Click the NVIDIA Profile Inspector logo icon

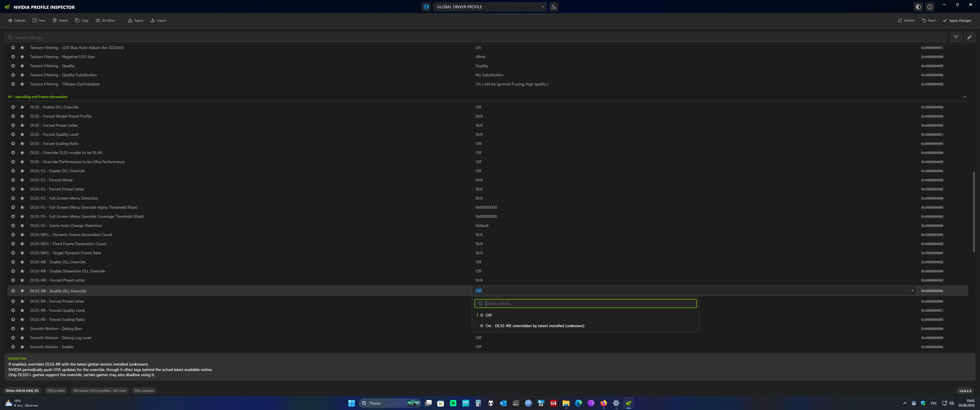[7, 7]
